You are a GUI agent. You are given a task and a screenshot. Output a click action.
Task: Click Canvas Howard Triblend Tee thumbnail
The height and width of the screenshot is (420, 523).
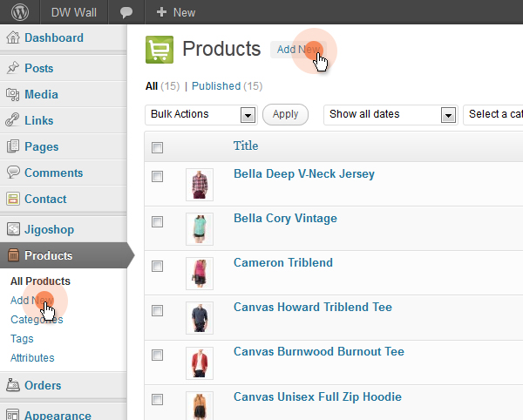pyautogui.click(x=200, y=318)
